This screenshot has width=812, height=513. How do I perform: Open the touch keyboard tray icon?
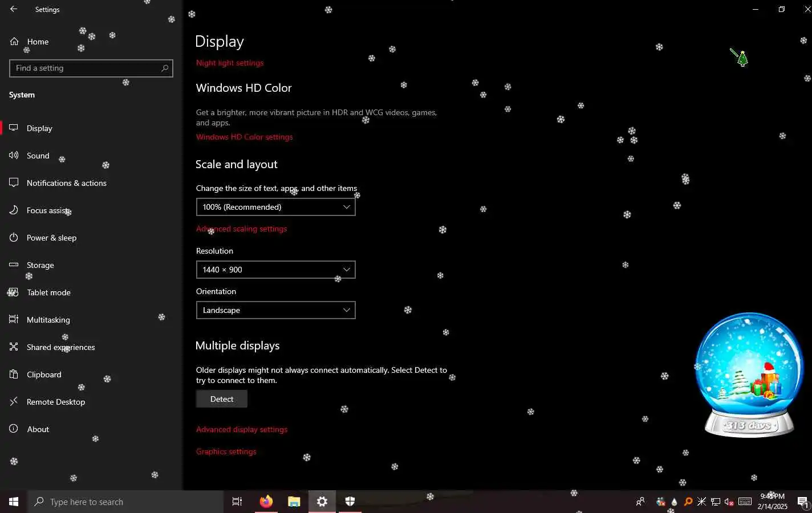click(745, 502)
